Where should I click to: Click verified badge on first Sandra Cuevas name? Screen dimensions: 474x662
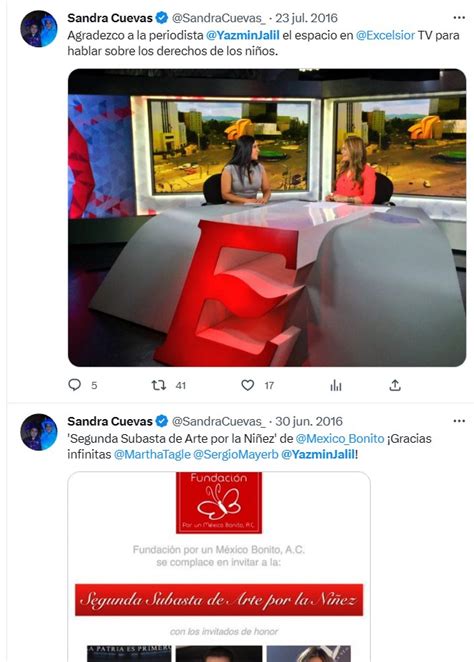click(162, 18)
